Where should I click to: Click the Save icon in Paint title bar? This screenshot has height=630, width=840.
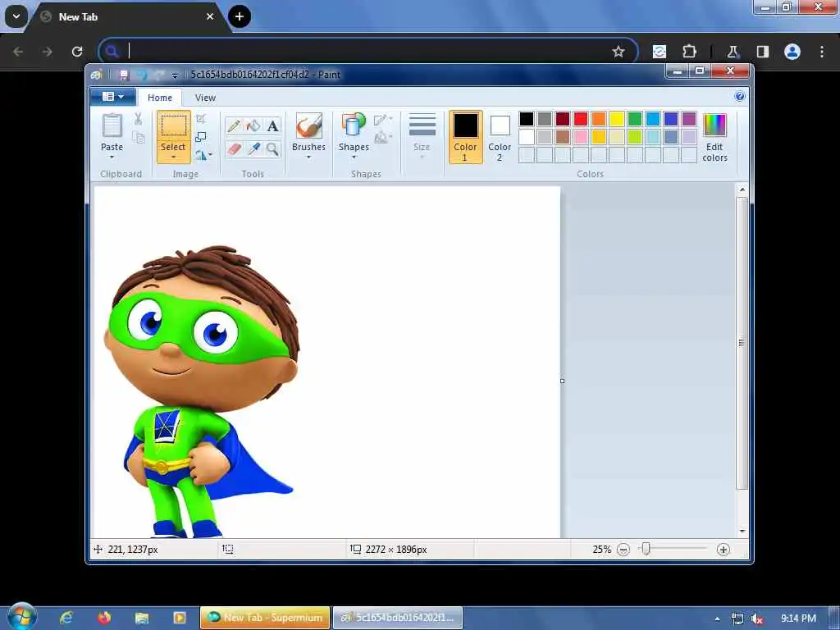coord(124,75)
